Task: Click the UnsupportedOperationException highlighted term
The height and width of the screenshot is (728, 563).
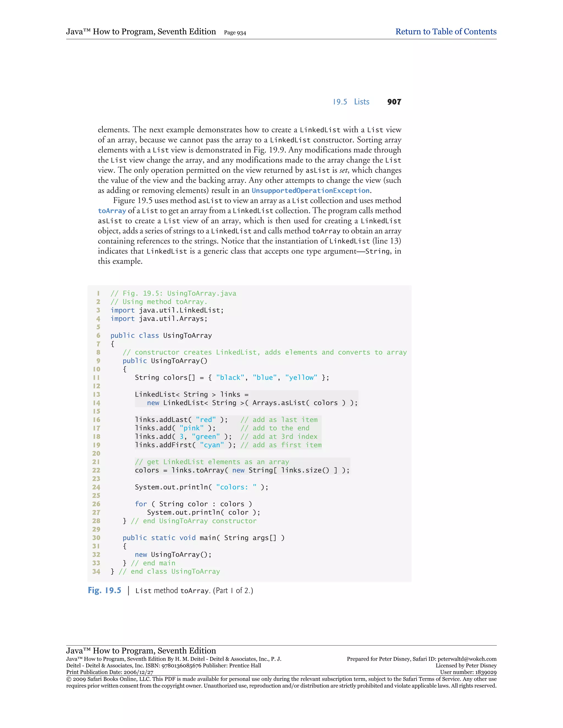Action: coord(310,191)
